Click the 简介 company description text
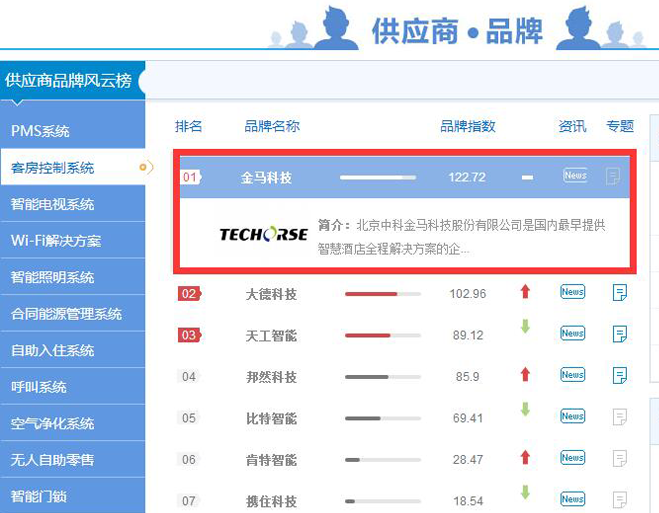This screenshot has height=513, width=659. [x=461, y=237]
